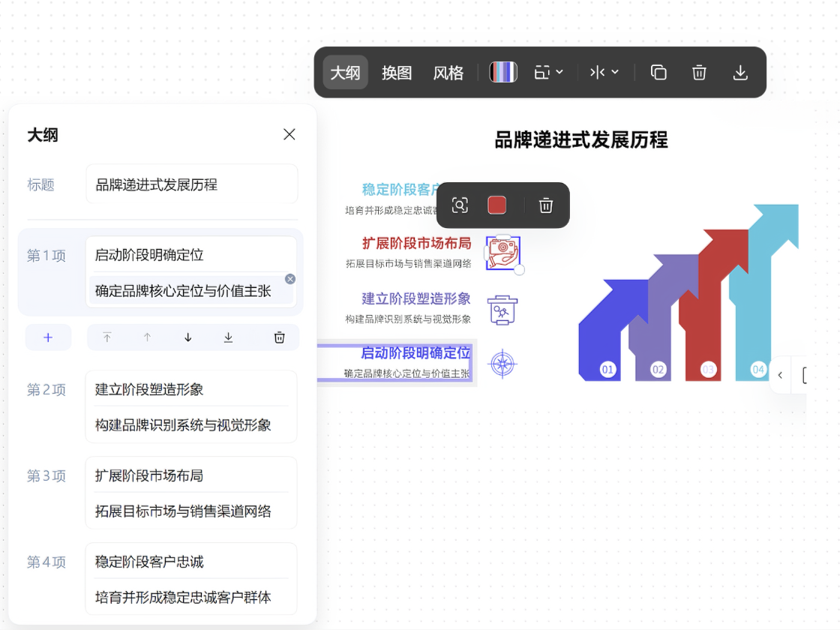Open the color palette picker in the toolbar
The height and width of the screenshot is (630, 840).
(x=502, y=72)
